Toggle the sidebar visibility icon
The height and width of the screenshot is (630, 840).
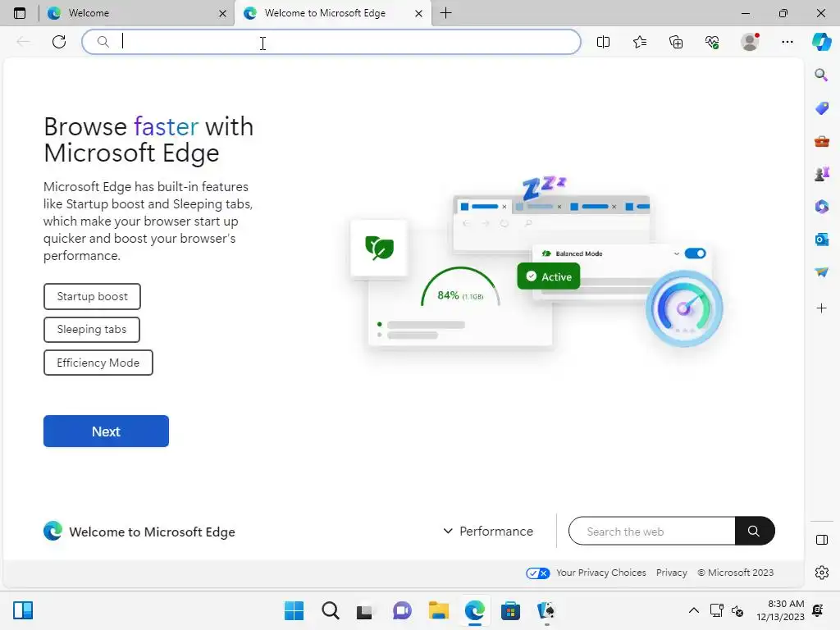821,540
